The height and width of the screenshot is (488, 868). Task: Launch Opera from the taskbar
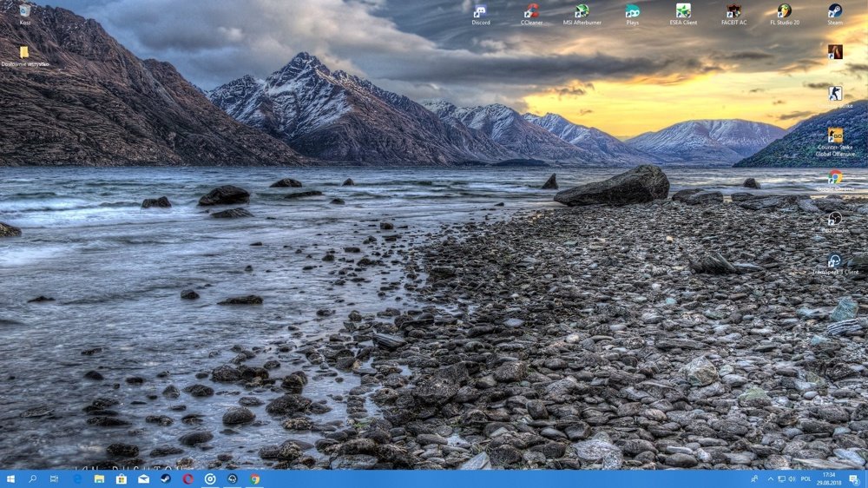[187, 479]
